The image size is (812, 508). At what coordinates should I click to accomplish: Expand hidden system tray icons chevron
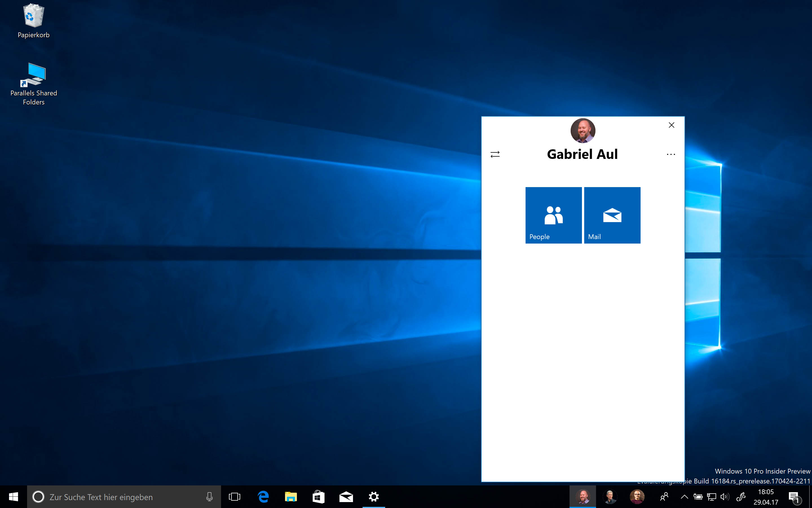point(684,497)
